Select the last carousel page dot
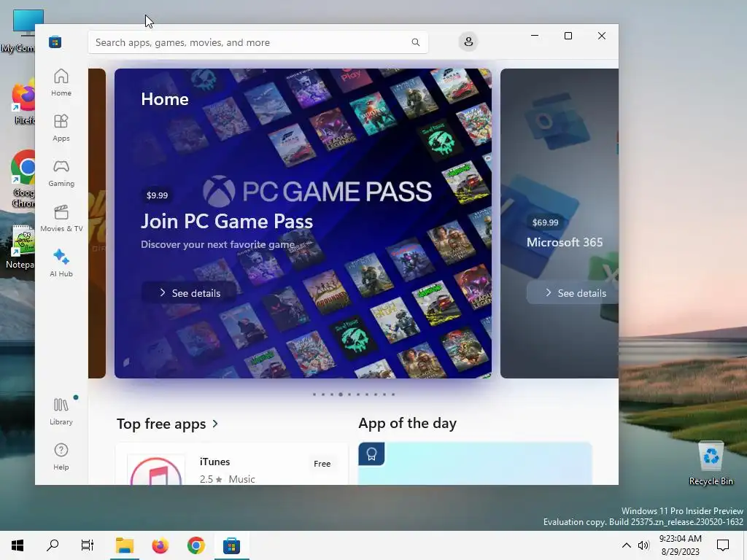Viewport: 747px width, 560px height. [x=393, y=394]
